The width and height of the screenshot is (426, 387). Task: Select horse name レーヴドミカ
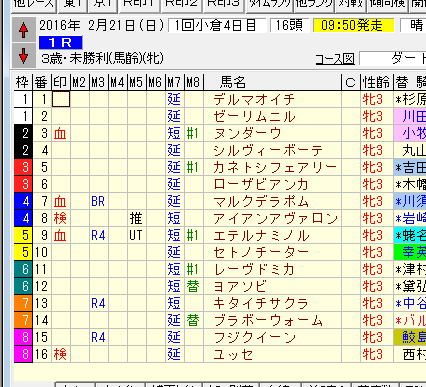click(x=254, y=269)
